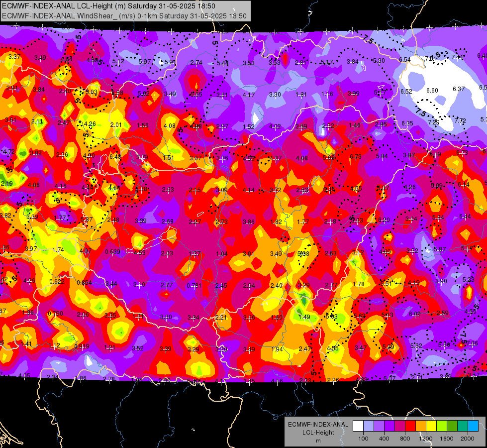
Task: Click the wind shear value 4.17
Action: point(248,95)
